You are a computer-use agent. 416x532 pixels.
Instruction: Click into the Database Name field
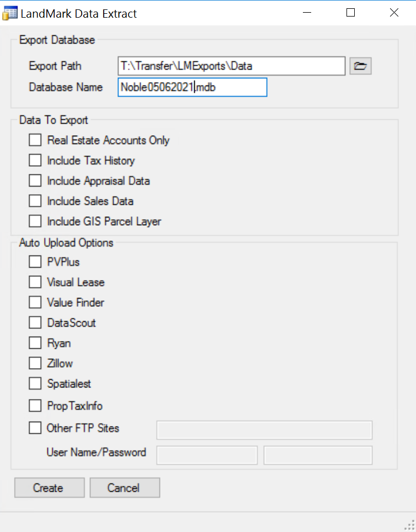point(192,87)
